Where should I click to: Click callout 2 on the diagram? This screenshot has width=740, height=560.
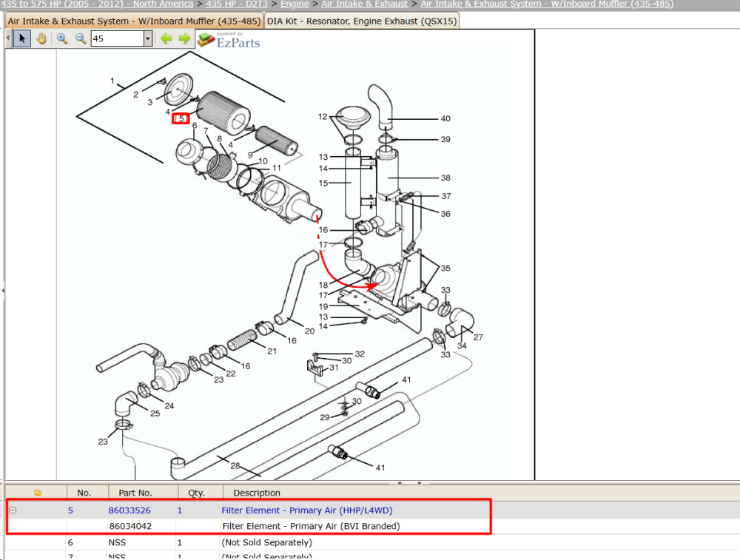(x=136, y=95)
